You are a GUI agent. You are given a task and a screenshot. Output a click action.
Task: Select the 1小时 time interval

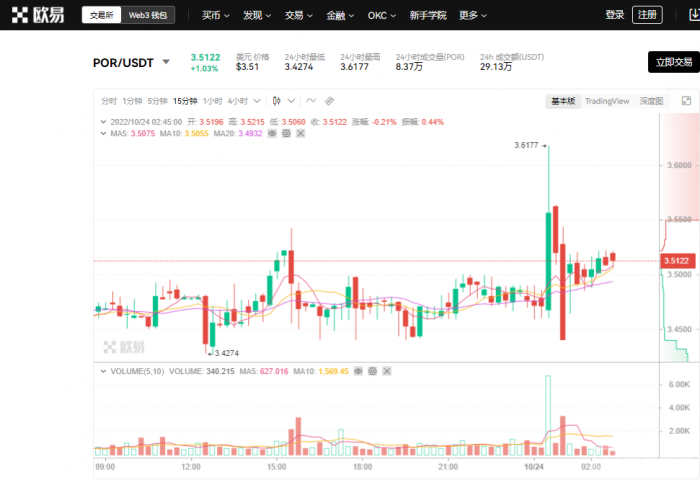(212, 101)
